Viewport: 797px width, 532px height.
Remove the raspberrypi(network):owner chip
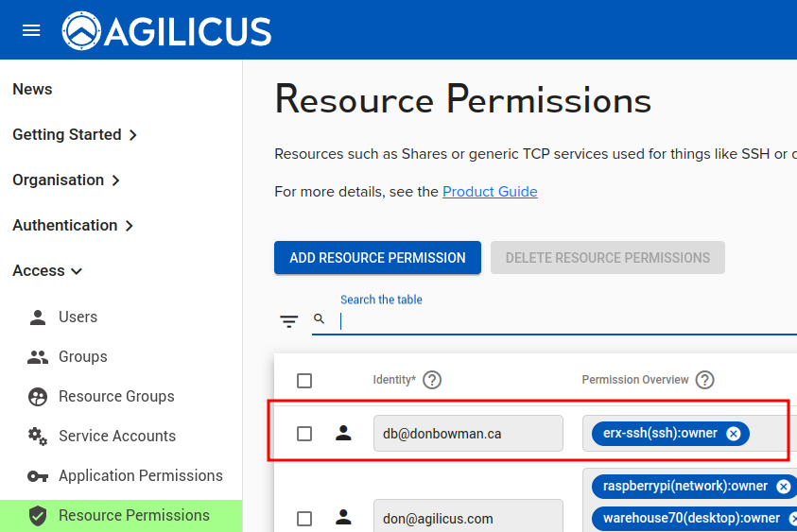click(783, 487)
